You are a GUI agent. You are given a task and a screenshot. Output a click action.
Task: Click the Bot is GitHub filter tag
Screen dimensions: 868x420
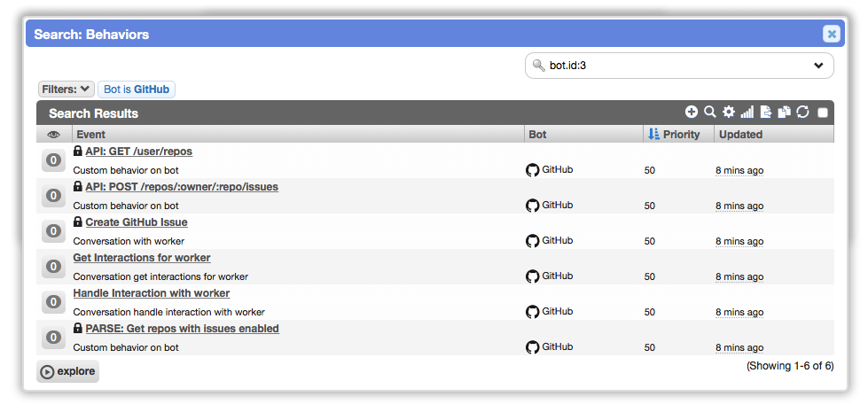pyautogui.click(x=137, y=89)
